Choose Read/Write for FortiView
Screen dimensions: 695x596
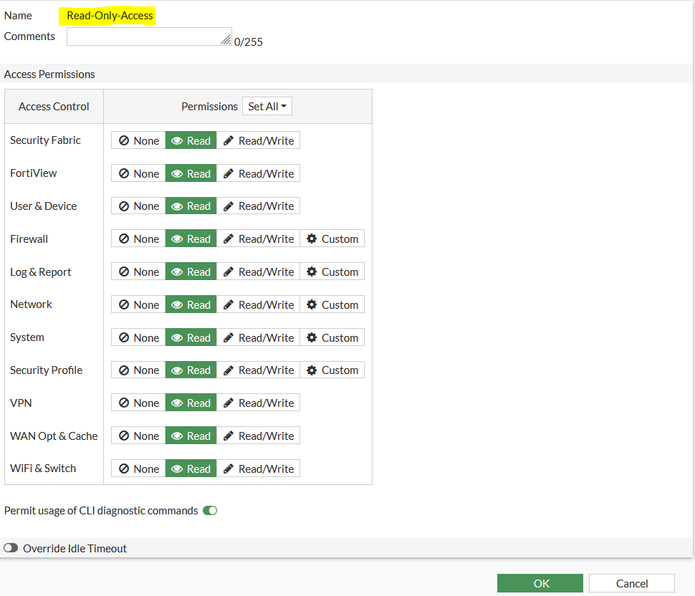coord(258,173)
